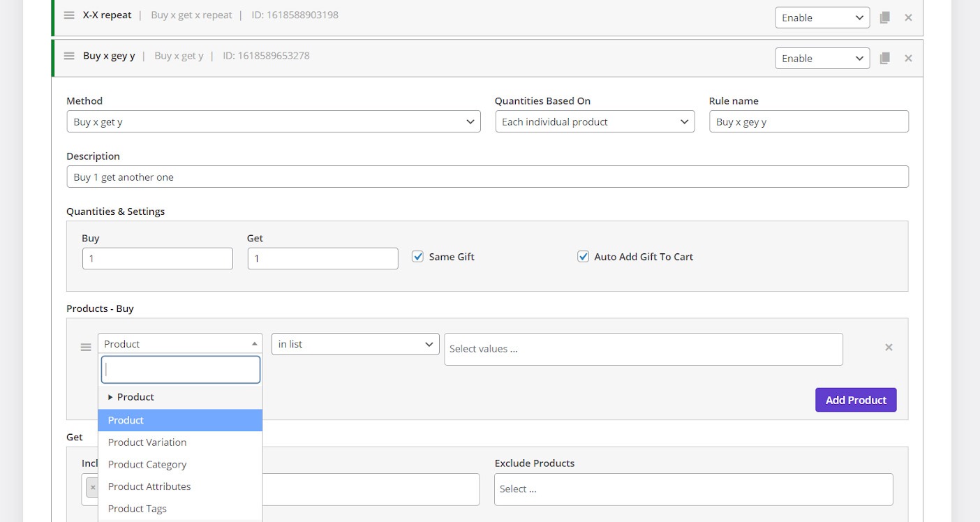980x522 pixels.
Task: Click drag handle icon of X-X repeat rule
Action: [x=69, y=15]
